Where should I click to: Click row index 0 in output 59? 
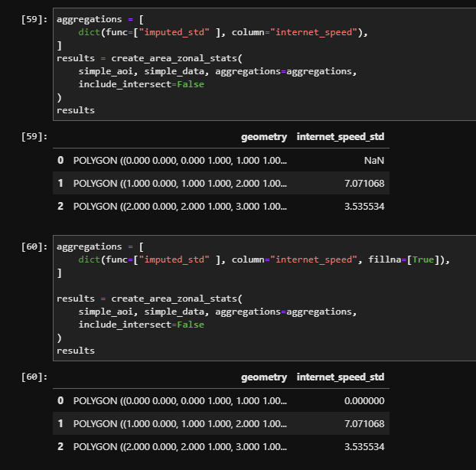click(x=60, y=160)
